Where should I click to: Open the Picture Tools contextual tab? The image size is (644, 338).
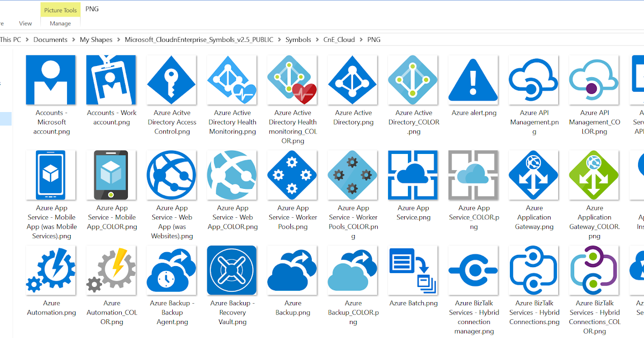tap(61, 10)
